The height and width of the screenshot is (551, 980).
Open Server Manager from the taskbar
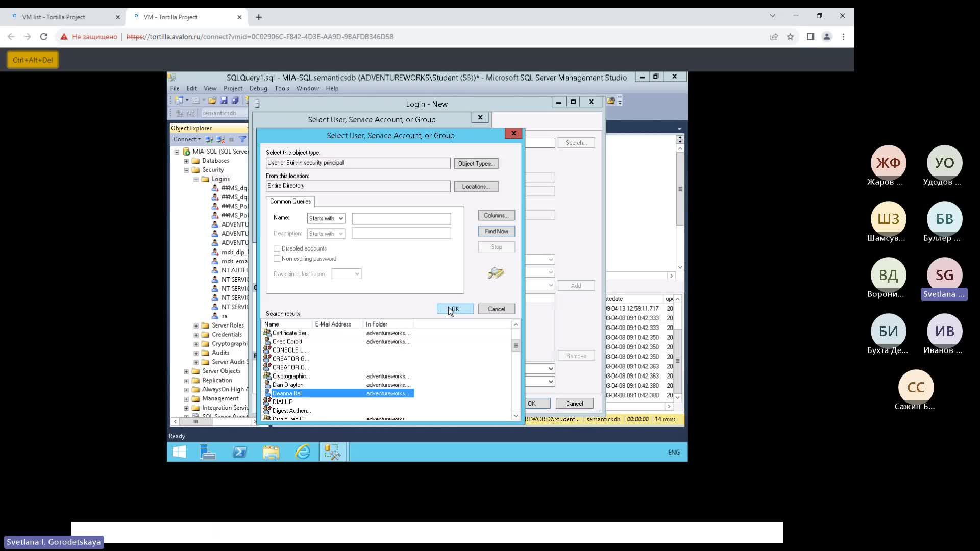coord(208,452)
